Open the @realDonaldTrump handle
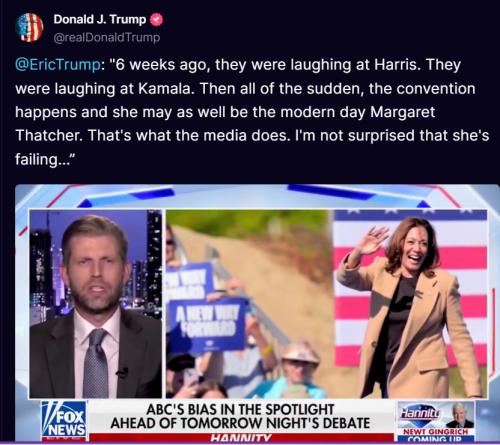 click(x=107, y=37)
